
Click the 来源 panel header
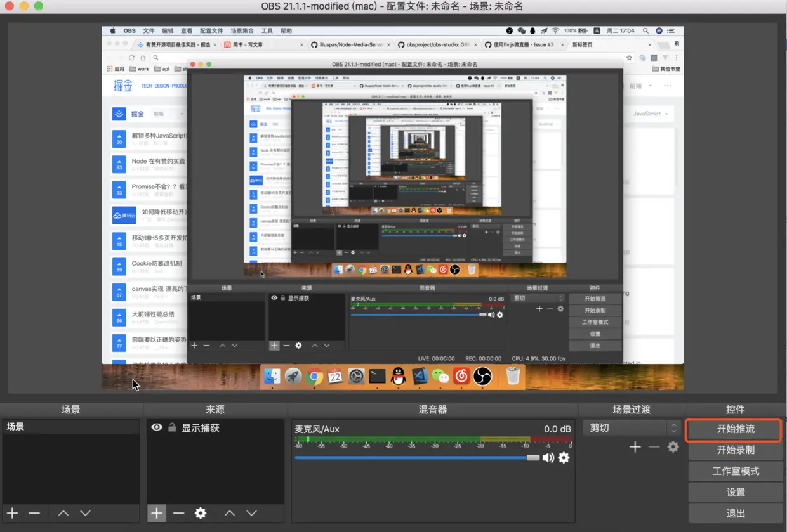(x=215, y=410)
